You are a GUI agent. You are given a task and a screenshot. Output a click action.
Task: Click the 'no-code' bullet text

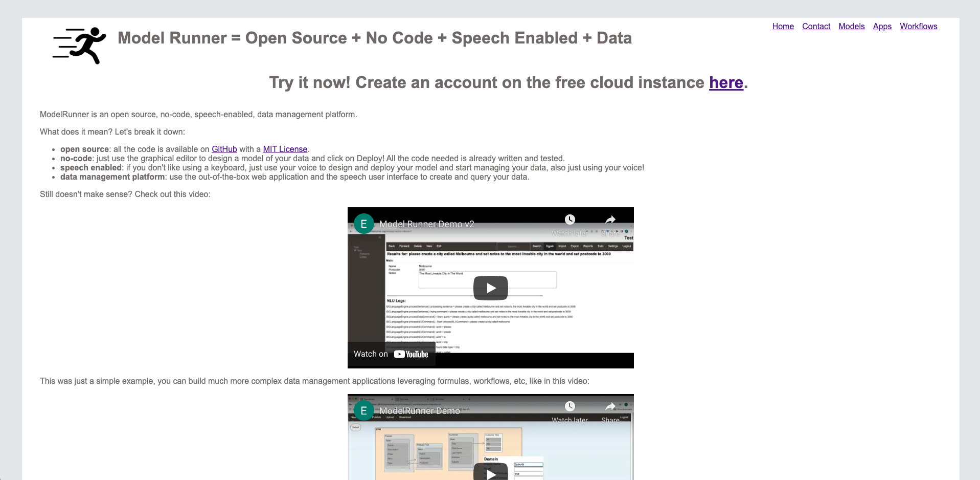tap(312, 159)
